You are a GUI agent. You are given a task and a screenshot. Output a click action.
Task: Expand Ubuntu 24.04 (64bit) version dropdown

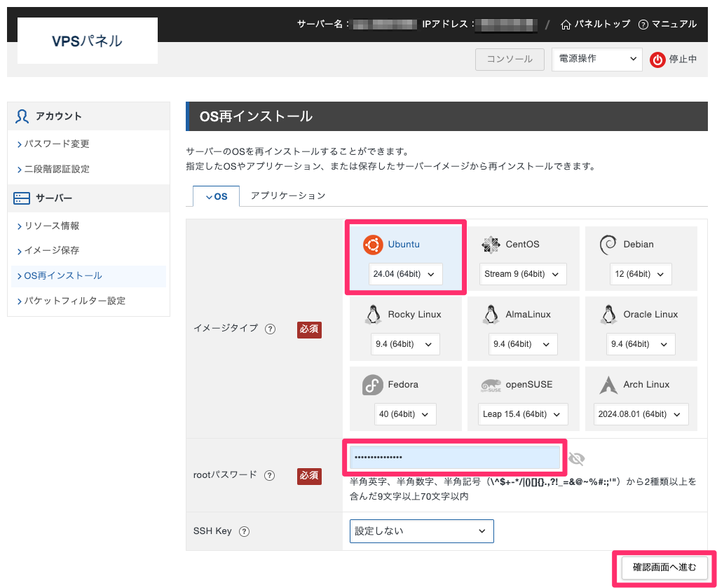point(405,274)
